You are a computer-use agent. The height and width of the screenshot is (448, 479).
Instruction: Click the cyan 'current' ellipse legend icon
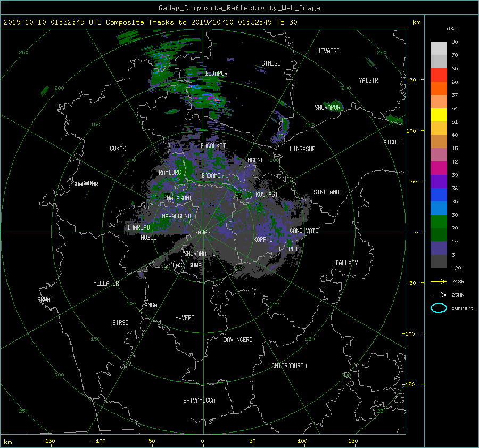click(x=439, y=308)
